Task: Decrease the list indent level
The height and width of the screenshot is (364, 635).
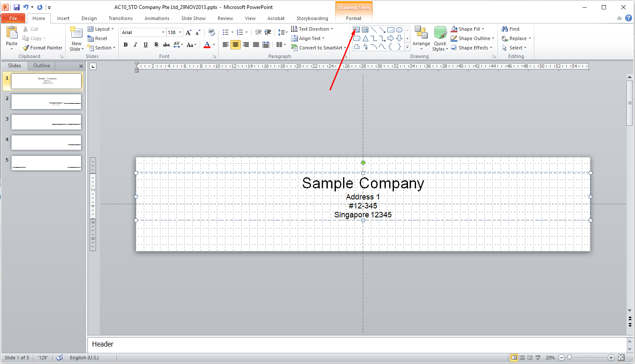Action: (x=258, y=32)
